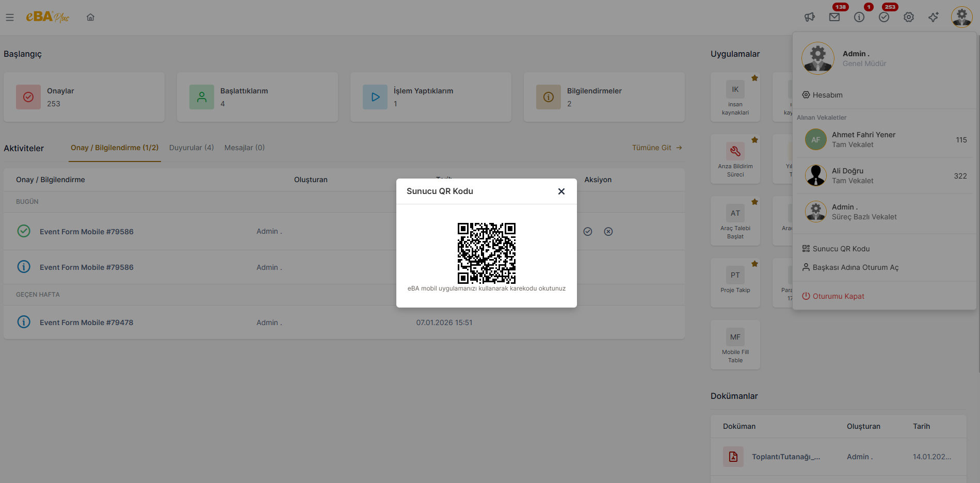Screen dimensions: 980x483
Task: Click the AI sparkle icon in header
Action: pyautogui.click(x=934, y=18)
